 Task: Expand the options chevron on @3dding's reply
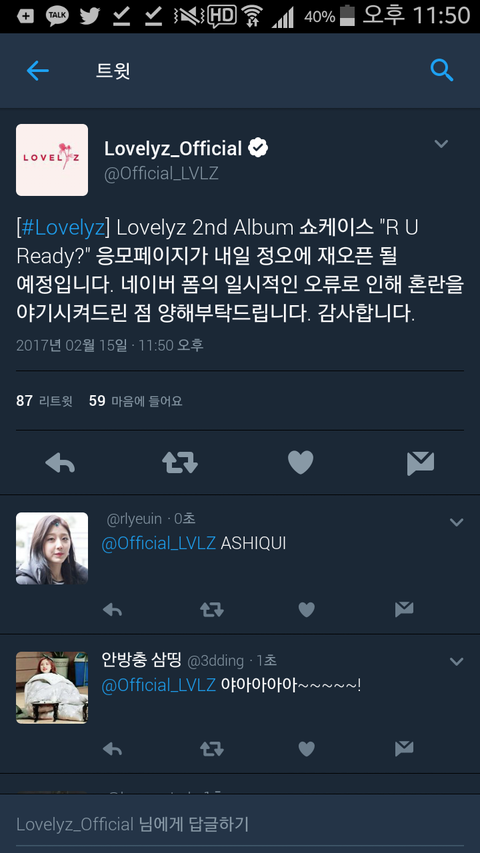tap(456, 662)
